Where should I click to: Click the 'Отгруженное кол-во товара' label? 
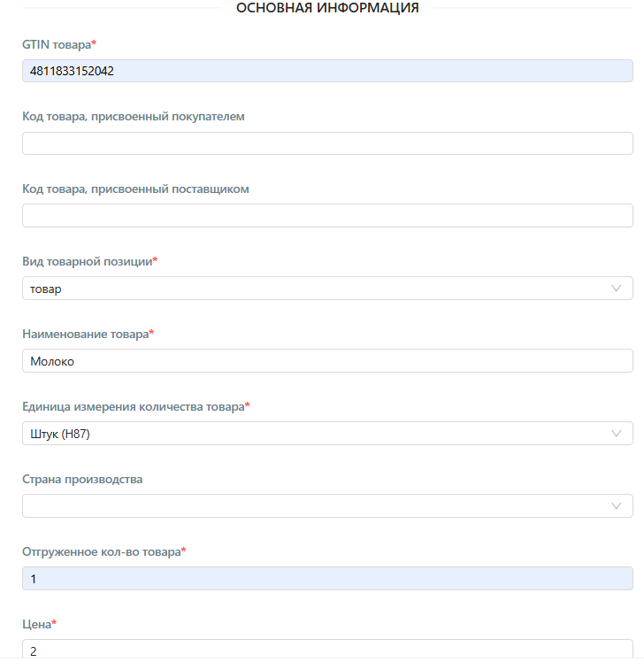(102, 552)
